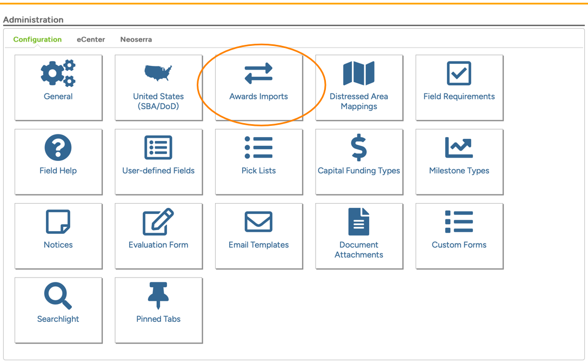Open Awards Imports arrows icon

click(258, 74)
